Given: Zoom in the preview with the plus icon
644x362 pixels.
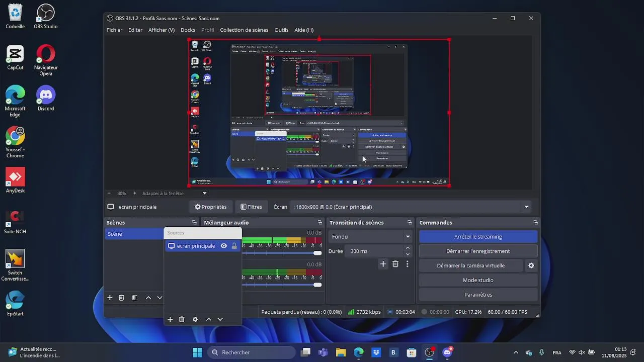Looking at the screenshot, I should (x=134, y=193).
